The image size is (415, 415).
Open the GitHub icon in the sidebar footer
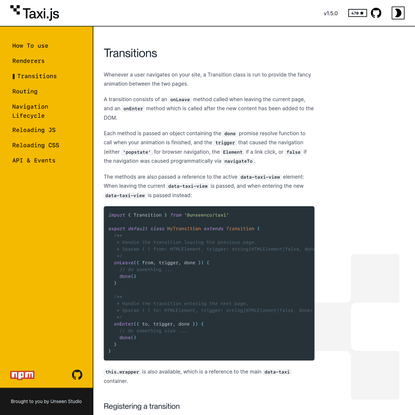click(77, 375)
